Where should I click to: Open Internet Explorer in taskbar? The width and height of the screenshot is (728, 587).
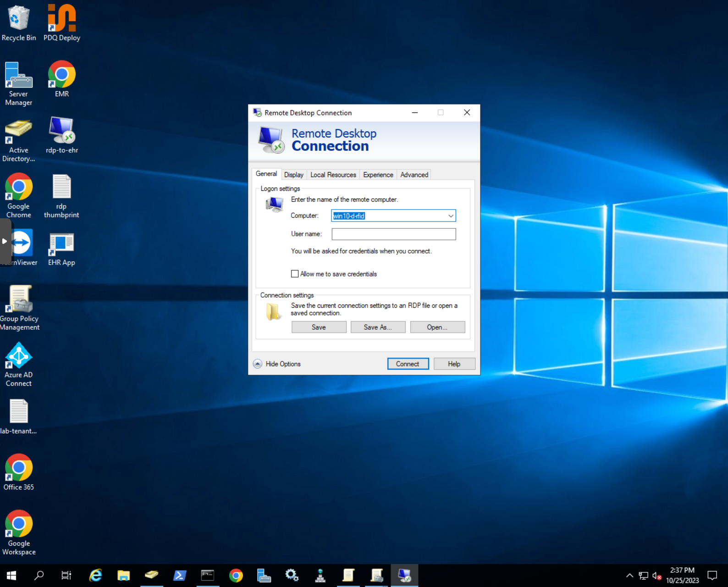tap(95, 576)
